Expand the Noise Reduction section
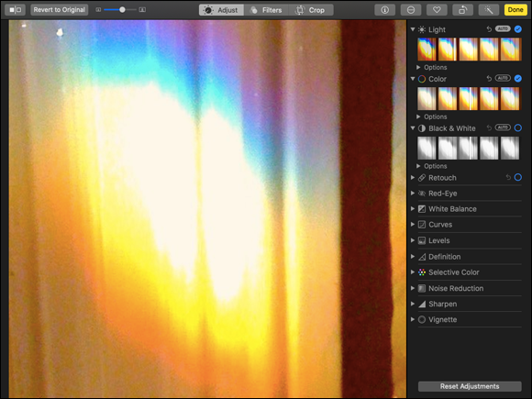The image size is (532, 399). pos(413,288)
